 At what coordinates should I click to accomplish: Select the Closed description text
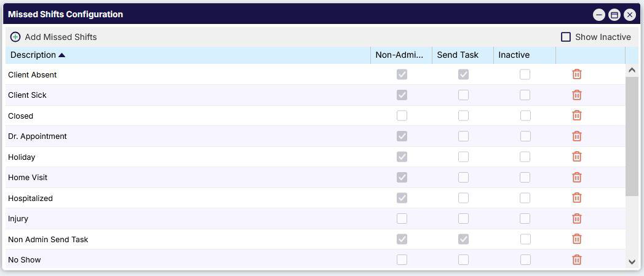[20, 116]
